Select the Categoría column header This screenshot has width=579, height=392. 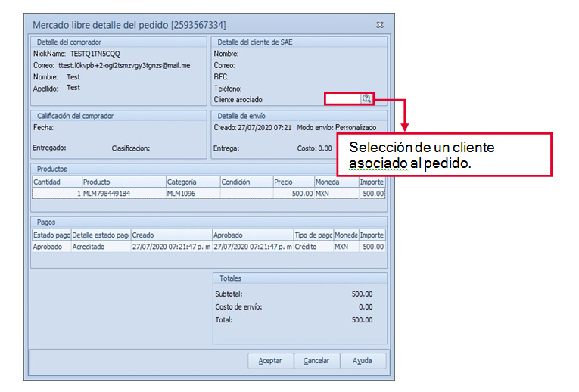click(193, 182)
